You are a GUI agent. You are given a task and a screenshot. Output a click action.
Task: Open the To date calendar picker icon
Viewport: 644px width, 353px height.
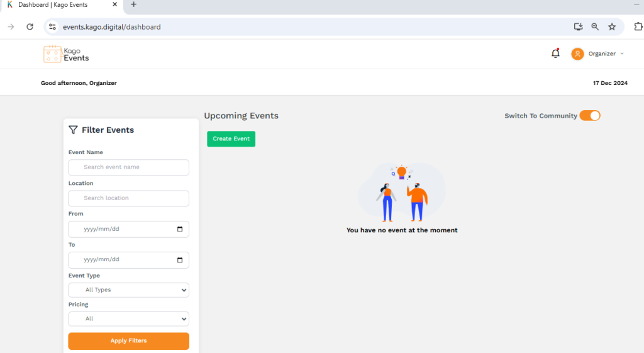coord(180,260)
